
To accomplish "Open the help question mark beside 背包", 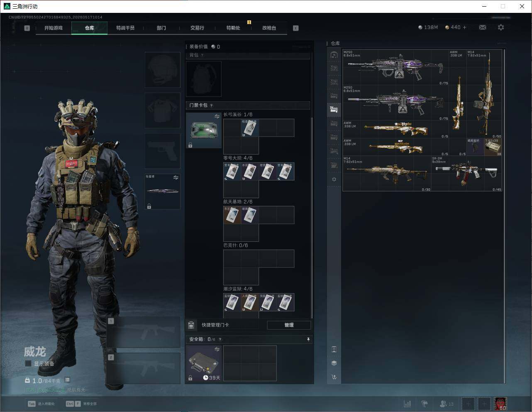I will point(202,55).
